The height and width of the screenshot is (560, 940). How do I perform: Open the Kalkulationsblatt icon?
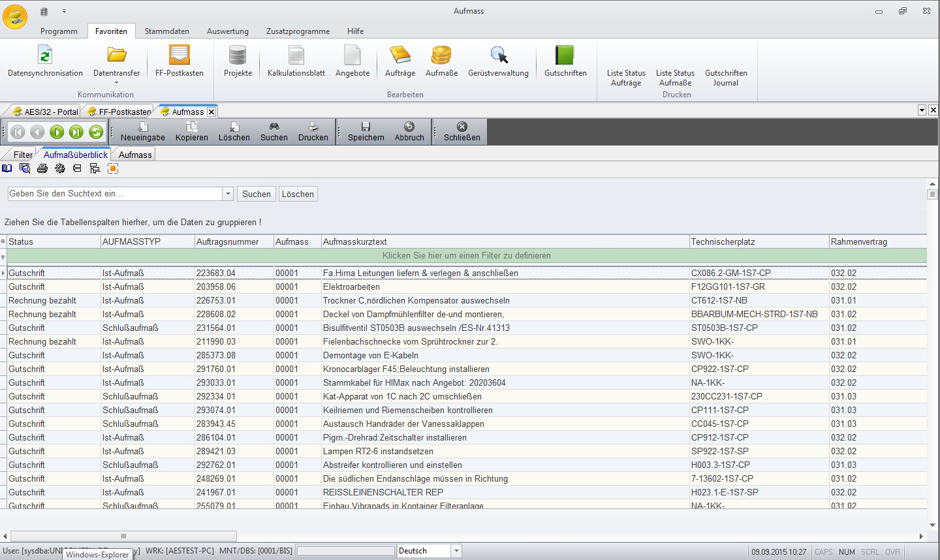[296, 61]
